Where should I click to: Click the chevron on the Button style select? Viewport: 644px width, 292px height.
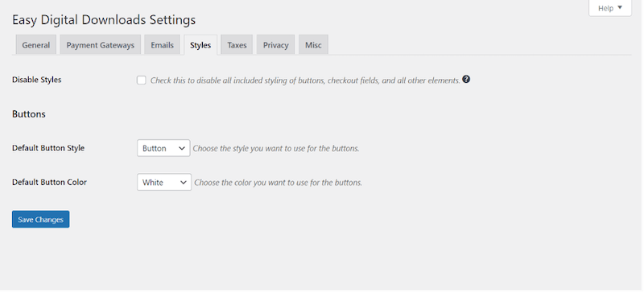tap(182, 148)
